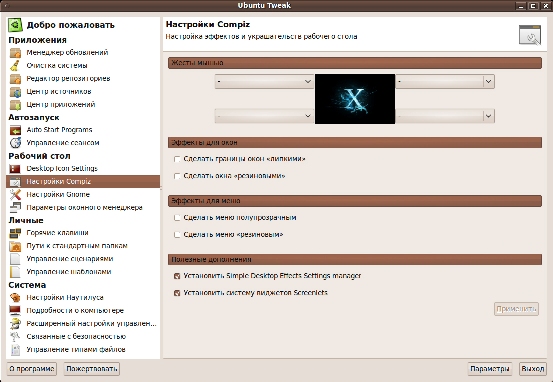
Task: Click the Эффекты для меню section header
Action: click(355, 201)
